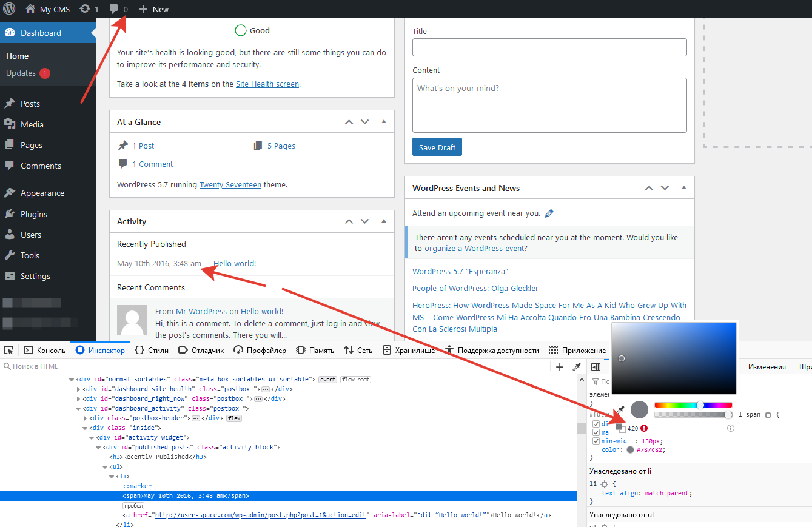The width and height of the screenshot is (812, 527).
Task: Open the Site Health screen link
Action: click(267, 84)
